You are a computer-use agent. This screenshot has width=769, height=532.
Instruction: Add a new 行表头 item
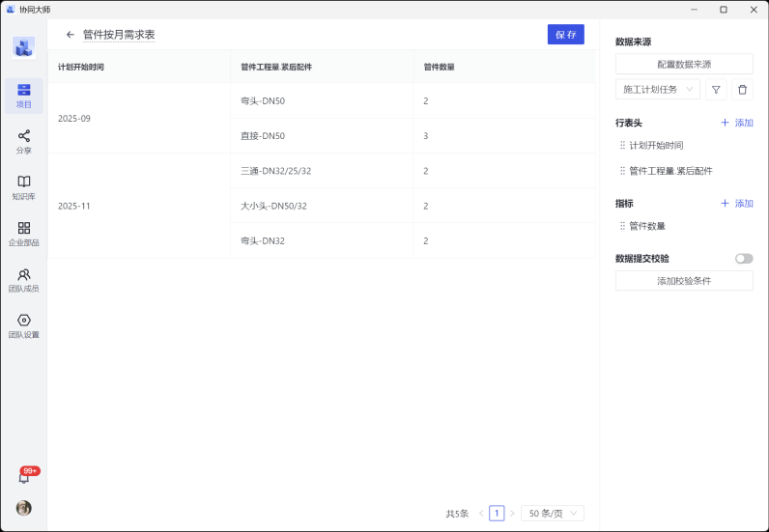pyautogui.click(x=736, y=124)
